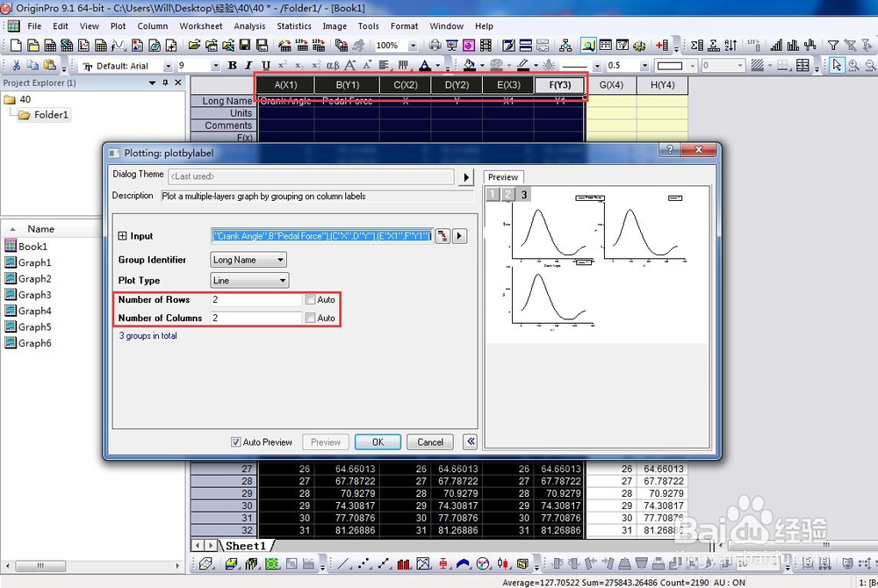Click the Greek alpha-beta symbols icon
Image resolution: width=878 pixels, height=588 pixels.
(333, 66)
